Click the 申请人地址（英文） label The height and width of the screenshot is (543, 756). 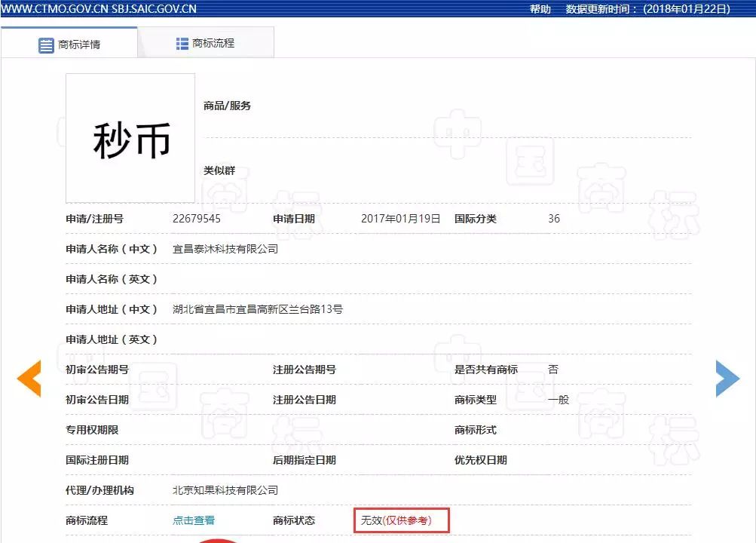point(112,339)
